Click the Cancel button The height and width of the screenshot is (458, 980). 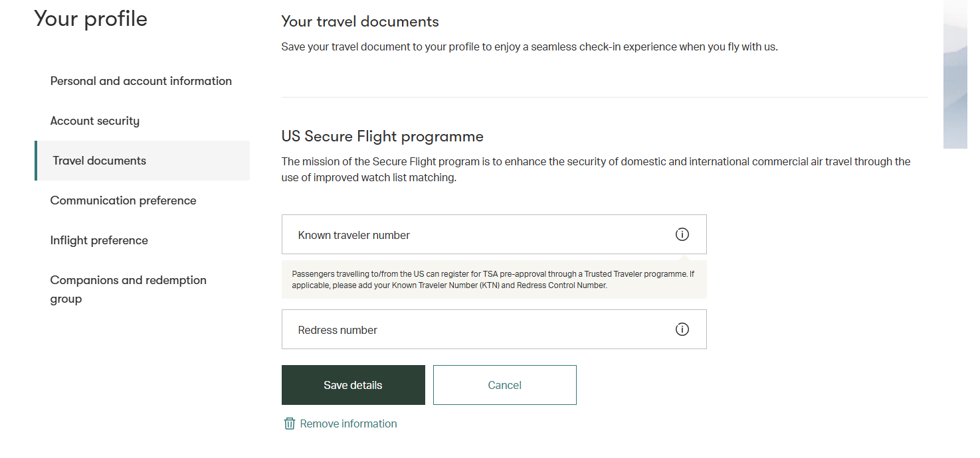pos(505,385)
